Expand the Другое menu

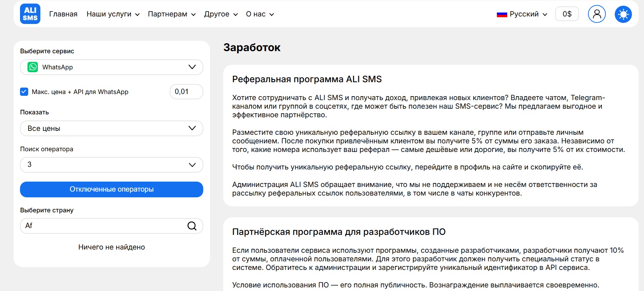[220, 14]
